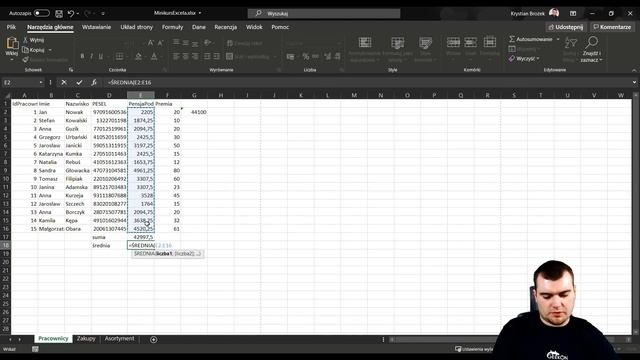Cancel formula entry with X button
This screenshot has height=360, width=640.
64,82
